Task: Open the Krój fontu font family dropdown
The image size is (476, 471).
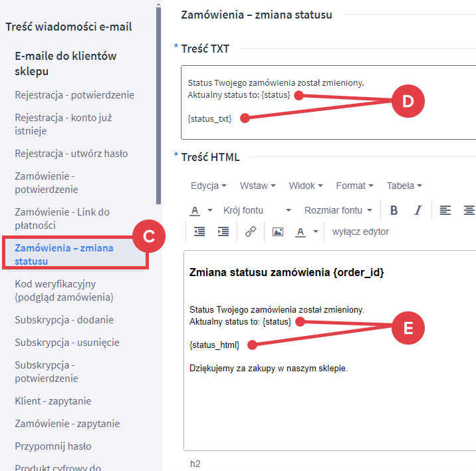Action: 257,210
